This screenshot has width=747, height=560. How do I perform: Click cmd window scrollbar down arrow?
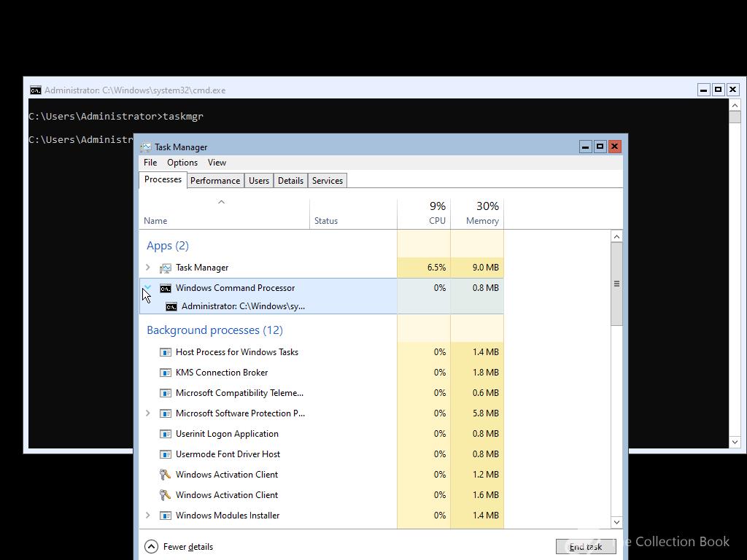coord(735,443)
